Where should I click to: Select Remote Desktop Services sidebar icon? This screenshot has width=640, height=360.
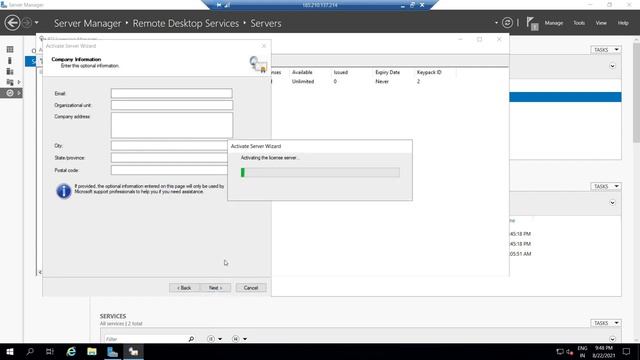[10, 93]
